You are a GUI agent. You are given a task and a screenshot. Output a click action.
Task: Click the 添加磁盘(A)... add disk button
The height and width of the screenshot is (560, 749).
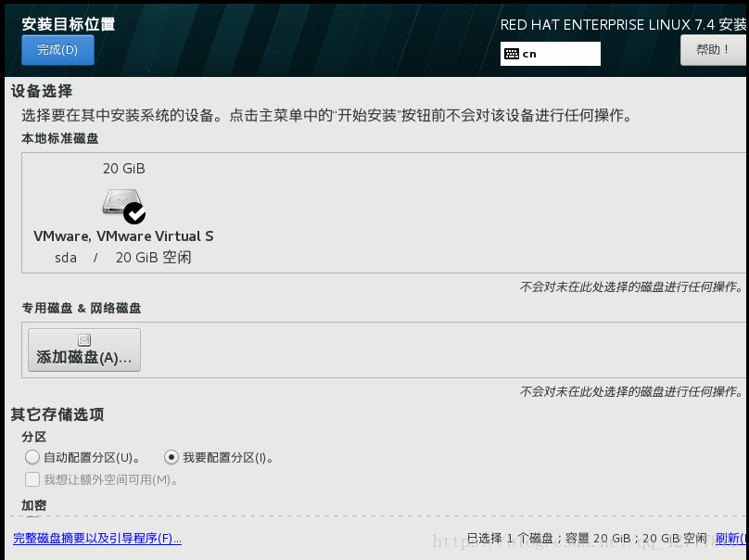[84, 350]
